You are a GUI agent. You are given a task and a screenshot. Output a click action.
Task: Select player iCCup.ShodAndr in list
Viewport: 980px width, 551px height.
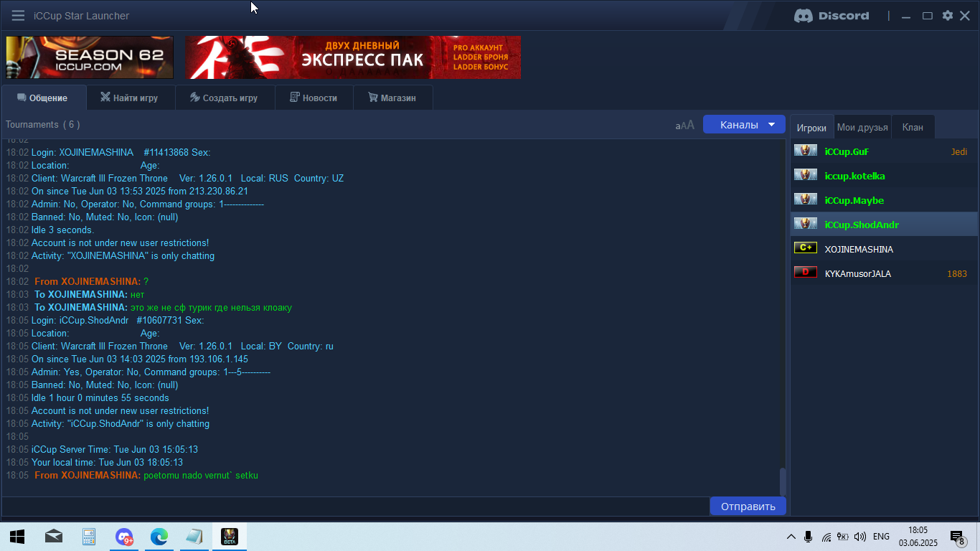tap(884, 225)
